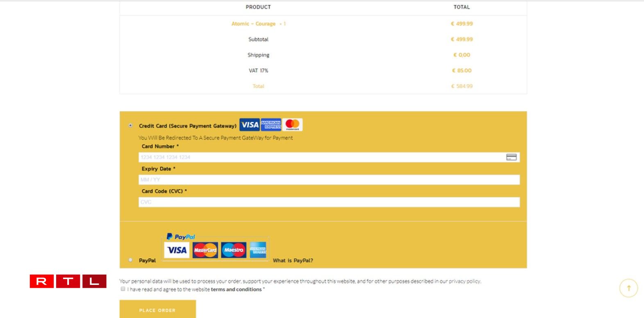Check the terms and conditions agreement box

pyautogui.click(x=123, y=289)
